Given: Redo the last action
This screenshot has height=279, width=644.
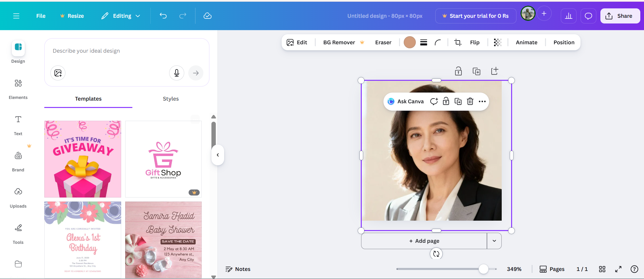Looking at the screenshot, I should (x=183, y=16).
